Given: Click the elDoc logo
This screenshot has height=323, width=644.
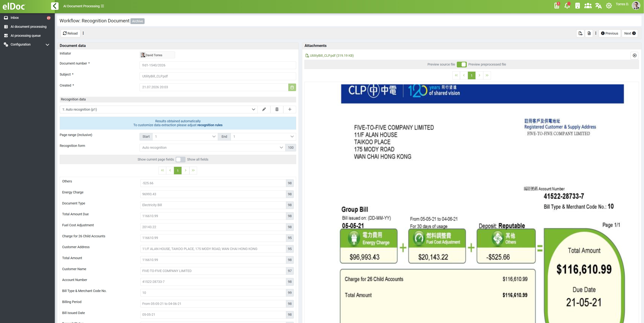Looking at the screenshot, I should (x=14, y=6).
